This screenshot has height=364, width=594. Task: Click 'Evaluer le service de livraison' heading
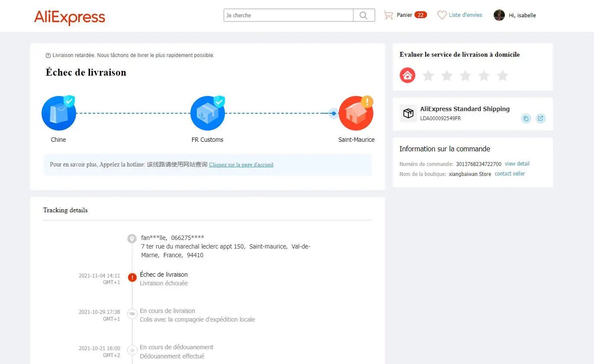click(x=460, y=54)
